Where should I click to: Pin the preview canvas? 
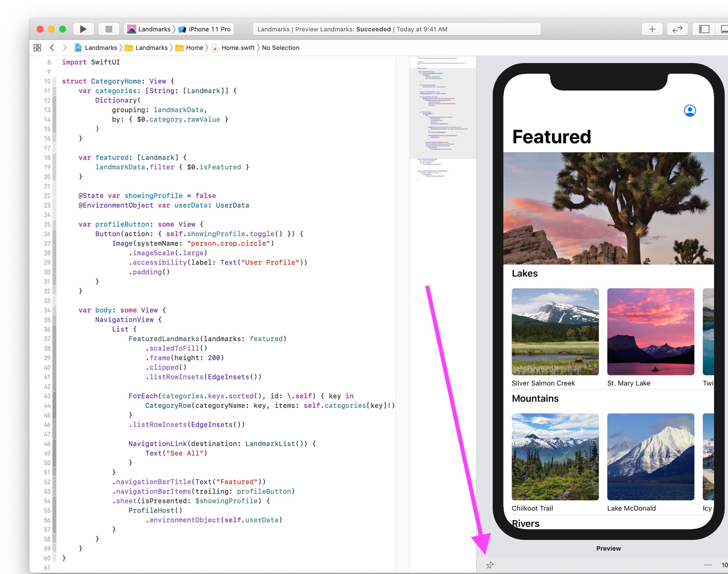pyautogui.click(x=489, y=565)
